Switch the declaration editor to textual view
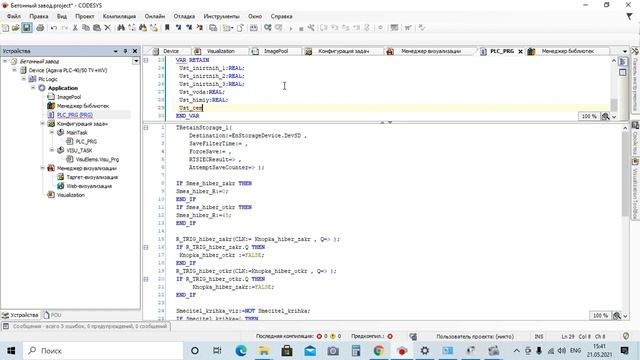 (x=622, y=62)
